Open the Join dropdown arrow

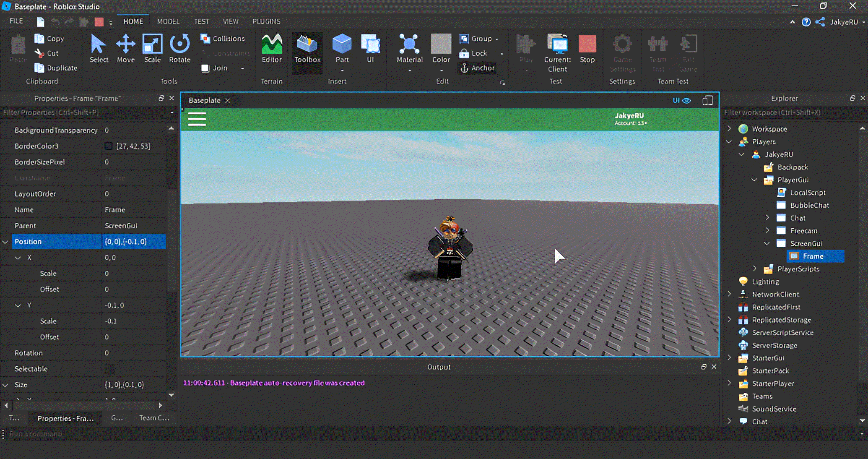(242, 68)
